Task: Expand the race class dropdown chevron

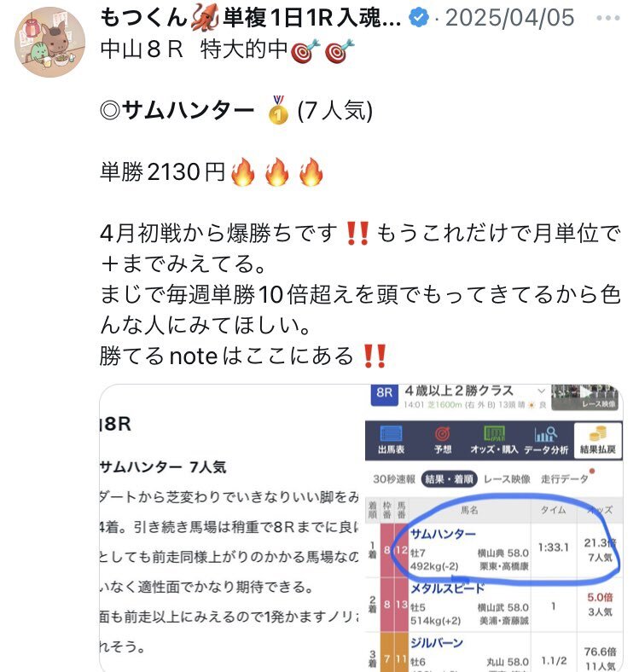Action: click(541, 391)
